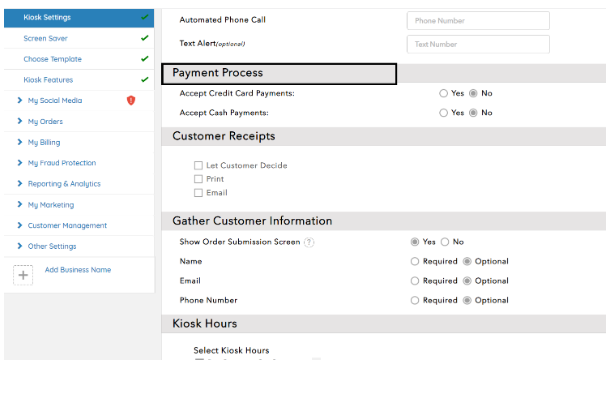Screen dimensions: 613x399
Task: Click the red shield alert icon on My Social Media
Action: tap(131, 100)
